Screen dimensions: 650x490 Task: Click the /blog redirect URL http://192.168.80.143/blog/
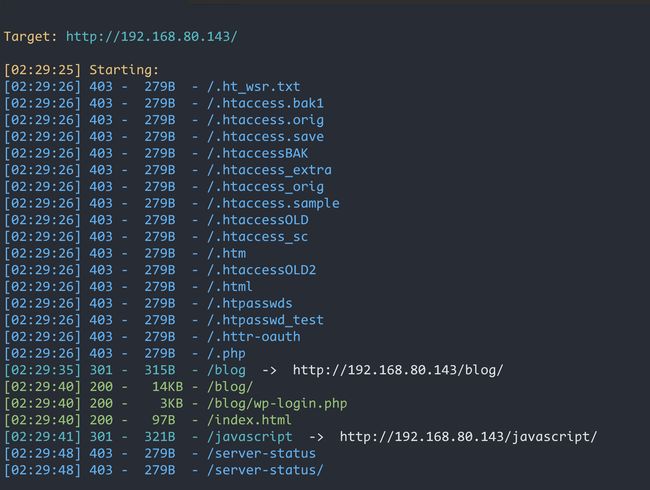tap(398, 370)
